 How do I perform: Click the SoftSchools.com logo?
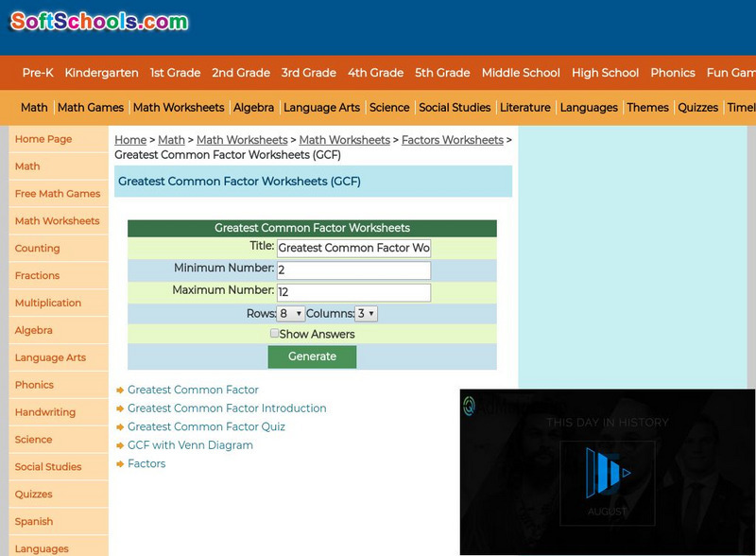(99, 21)
